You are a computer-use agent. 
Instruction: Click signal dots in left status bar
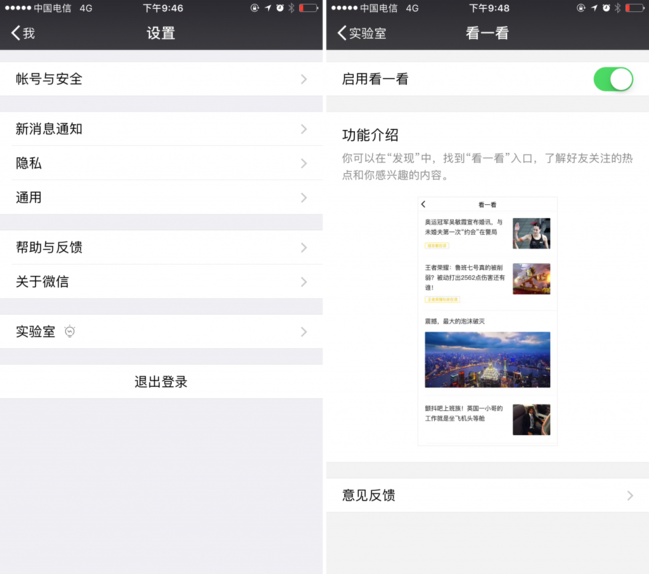pyautogui.click(x=18, y=8)
